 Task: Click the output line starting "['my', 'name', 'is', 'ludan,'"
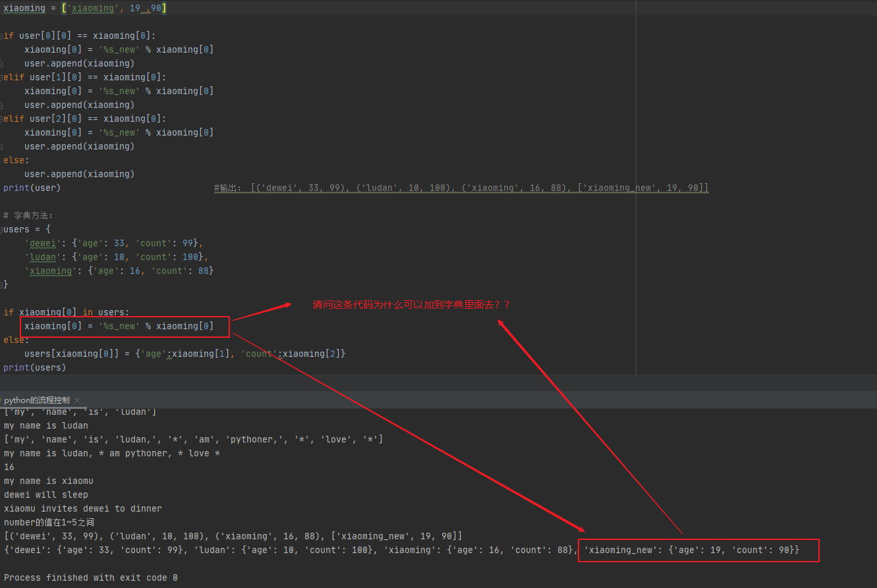pos(194,439)
